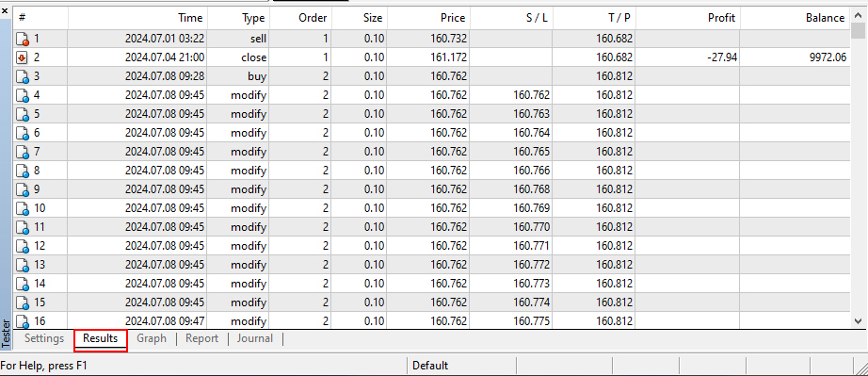
Task: Click the S/L value 160.772
Action: (531, 265)
